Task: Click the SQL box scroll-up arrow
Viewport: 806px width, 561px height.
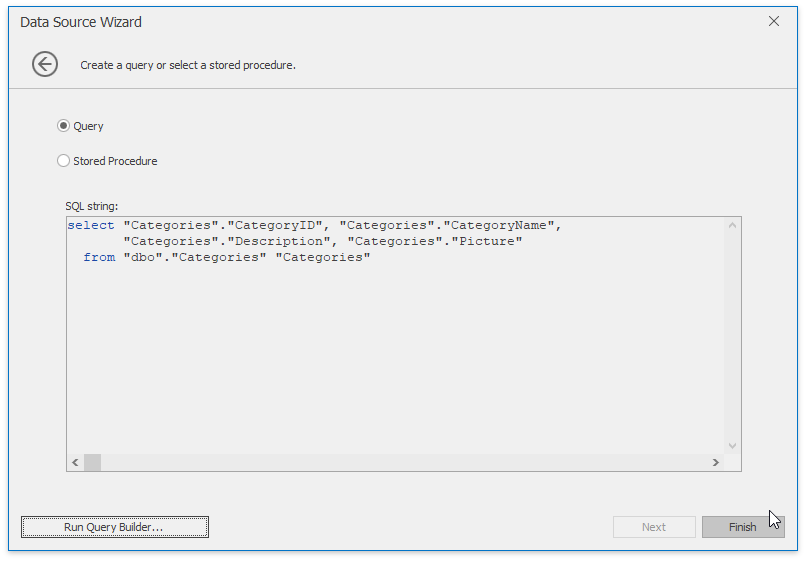Action: coord(732,226)
